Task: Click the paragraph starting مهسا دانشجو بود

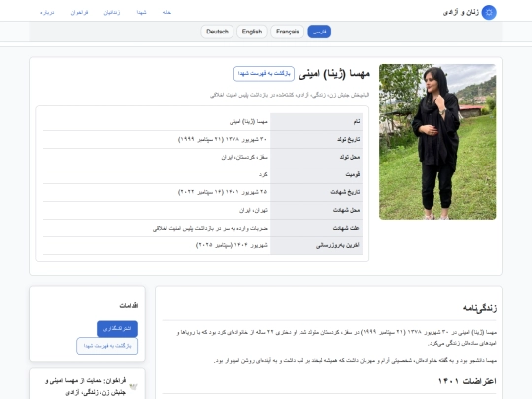Action: coord(355,360)
